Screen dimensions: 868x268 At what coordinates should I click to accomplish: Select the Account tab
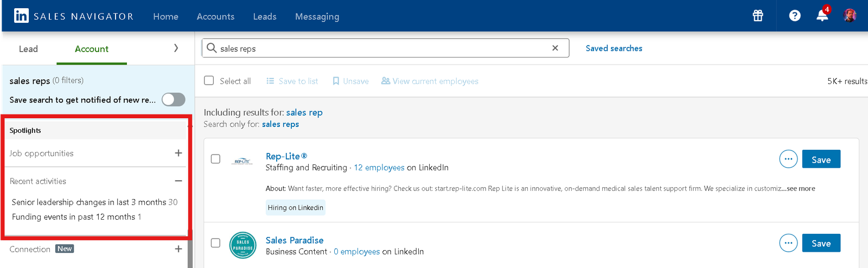click(x=92, y=49)
